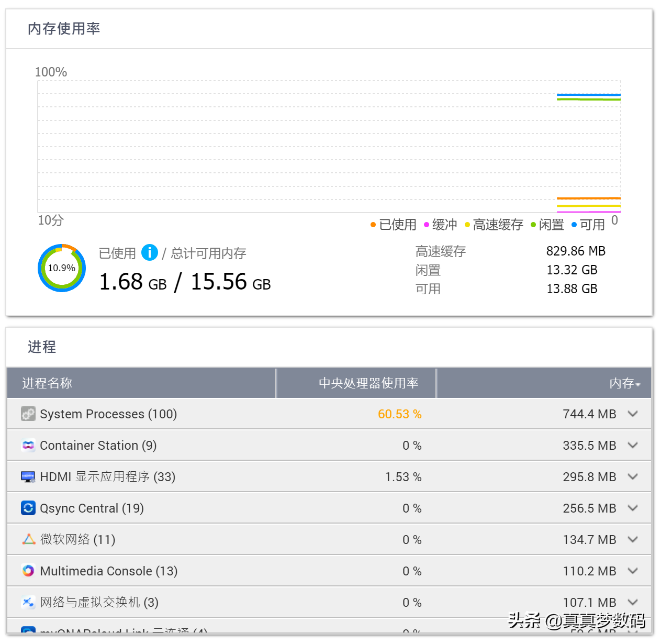Click the HDMI display application icon

point(28,477)
